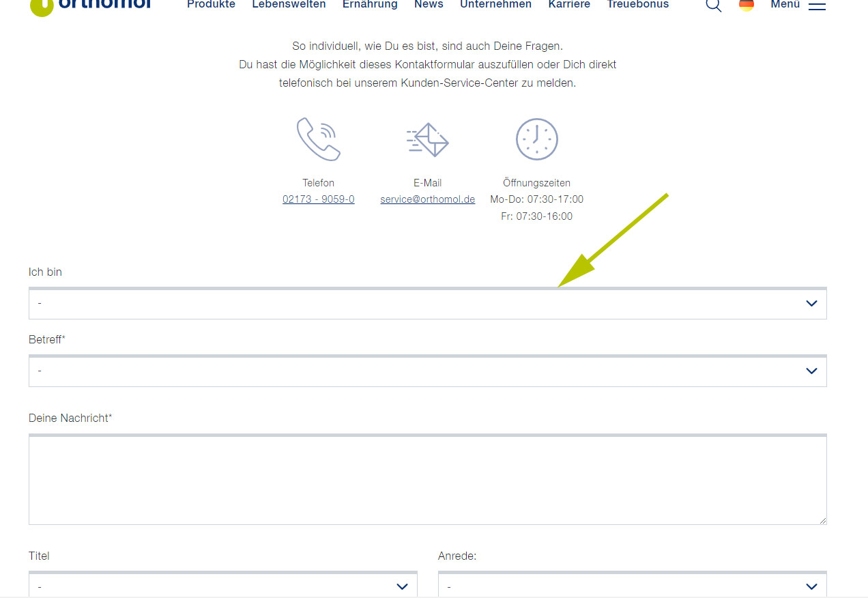This screenshot has width=868, height=598.
Task: Click the Fr: 07:30-16:00 hours text
Action: coord(537,216)
